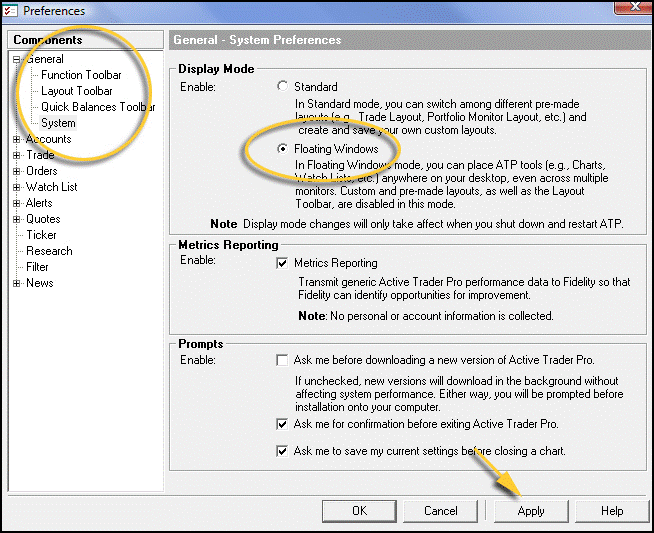Click the Apply button
The image size is (654, 533).
coord(531,511)
